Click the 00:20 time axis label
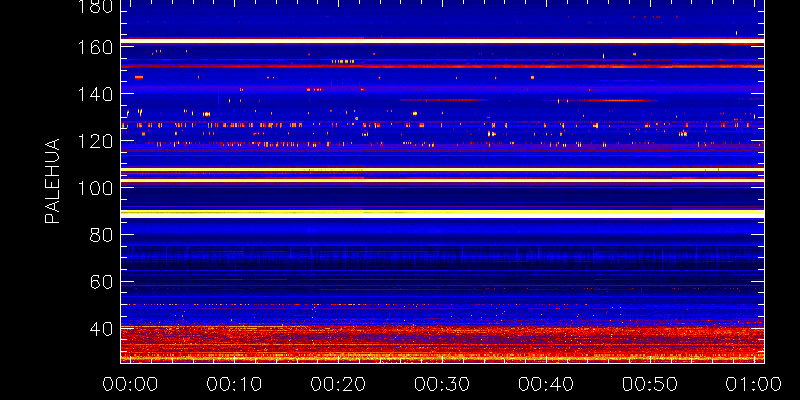The height and width of the screenshot is (400, 800). click(338, 384)
